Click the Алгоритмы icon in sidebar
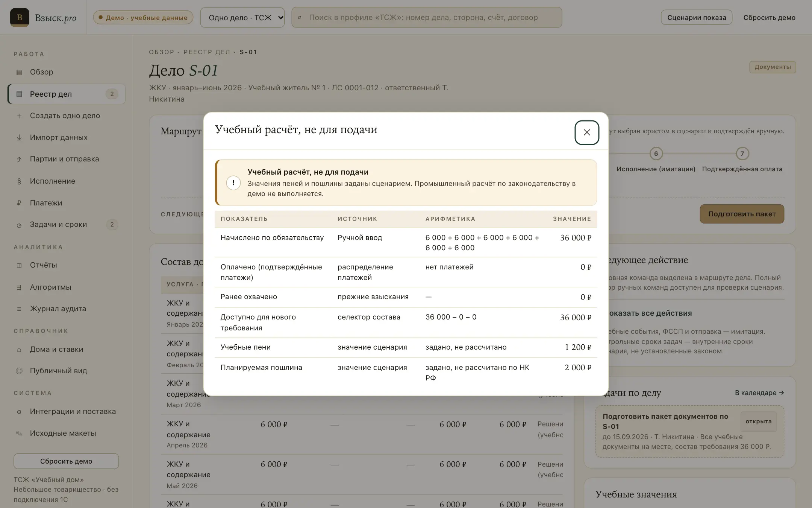This screenshot has height=508, width=812. [19, 287]
